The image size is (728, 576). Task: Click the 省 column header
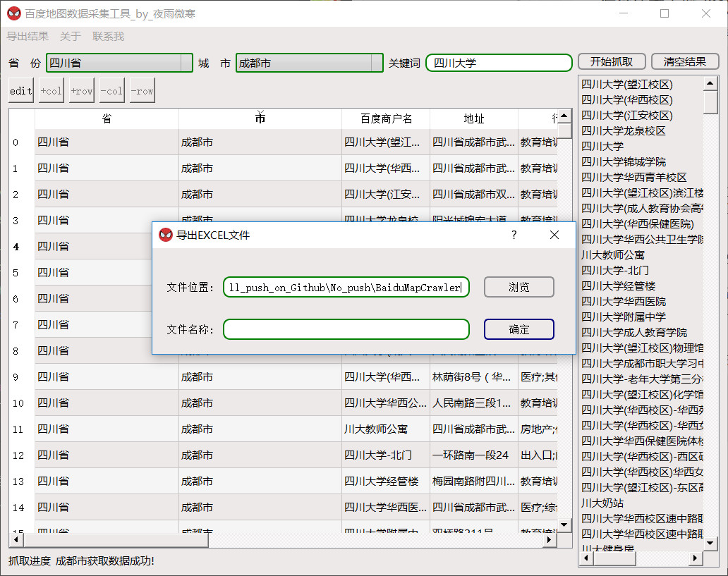[x=107, y=119]
